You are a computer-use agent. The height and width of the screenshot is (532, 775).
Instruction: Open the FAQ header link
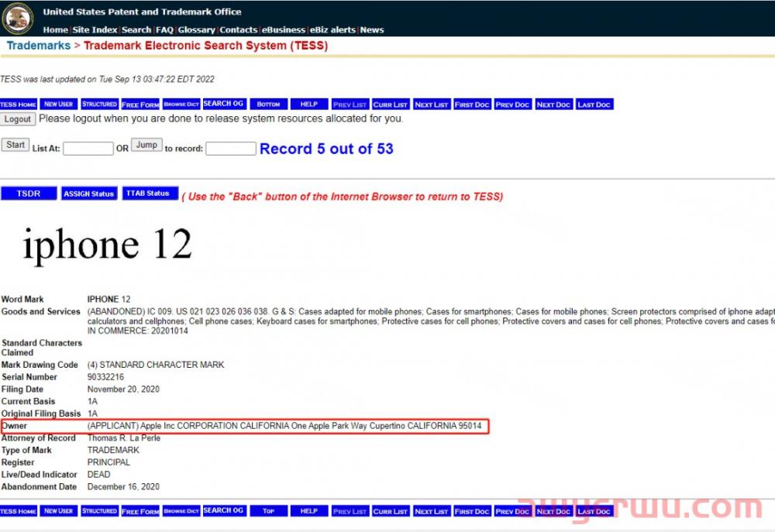[164, 29]
